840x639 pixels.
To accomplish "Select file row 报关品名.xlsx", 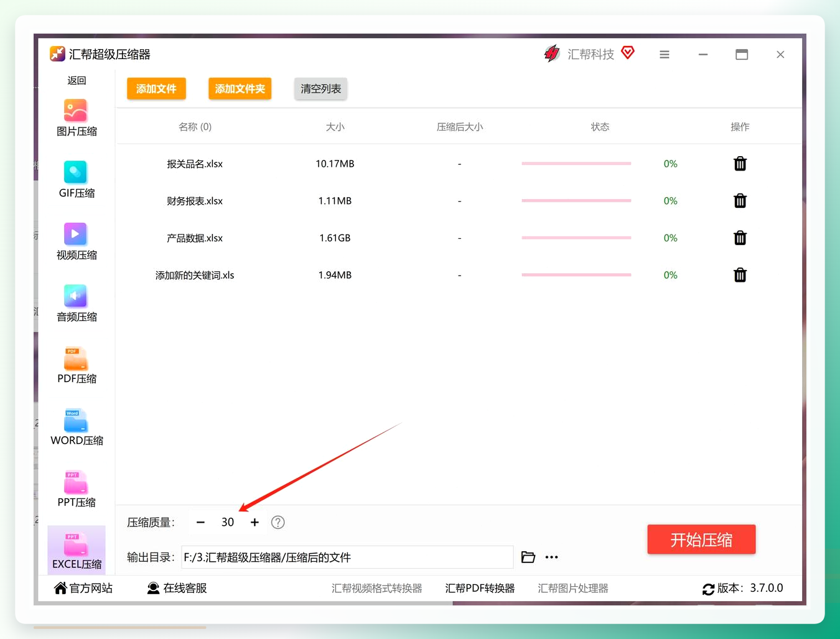I will click(459, 164).
